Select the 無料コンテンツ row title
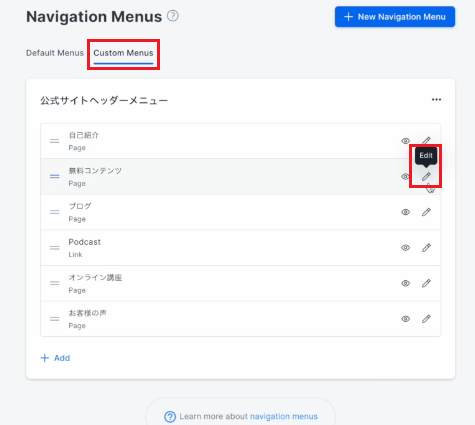The image size is (475, 425). click(x=95, y=171)
